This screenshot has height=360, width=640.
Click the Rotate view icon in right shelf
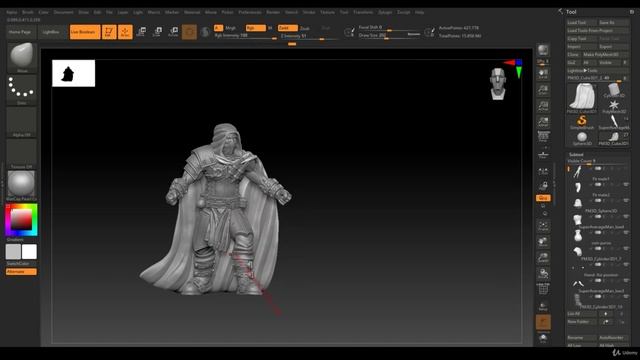pyautogui.click(x=543, y=273)
